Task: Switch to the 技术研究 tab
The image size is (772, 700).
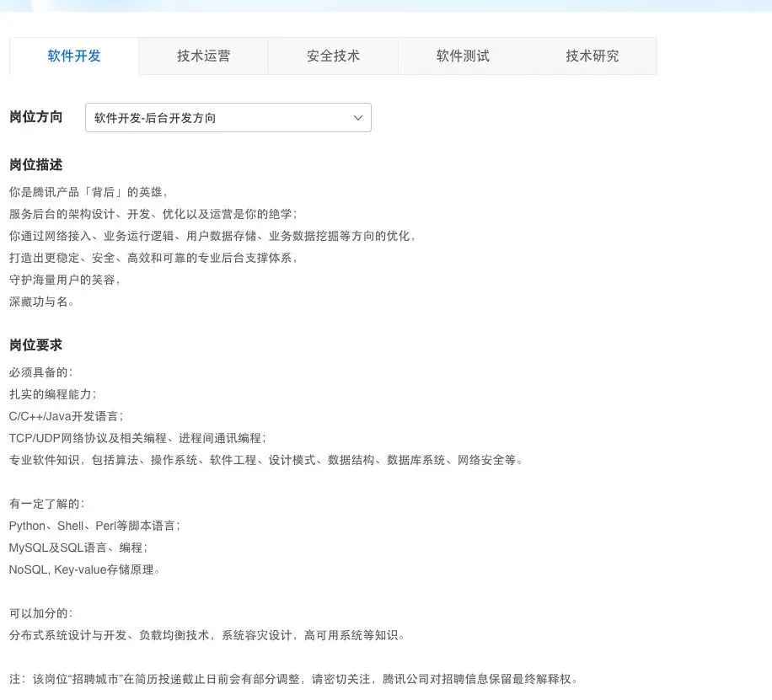Action: tap(592, 56)
